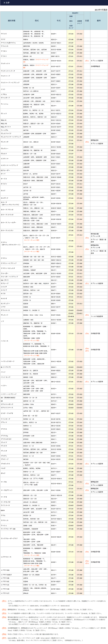Click the 年式 column header
The image size is (108, 644).
58,21
